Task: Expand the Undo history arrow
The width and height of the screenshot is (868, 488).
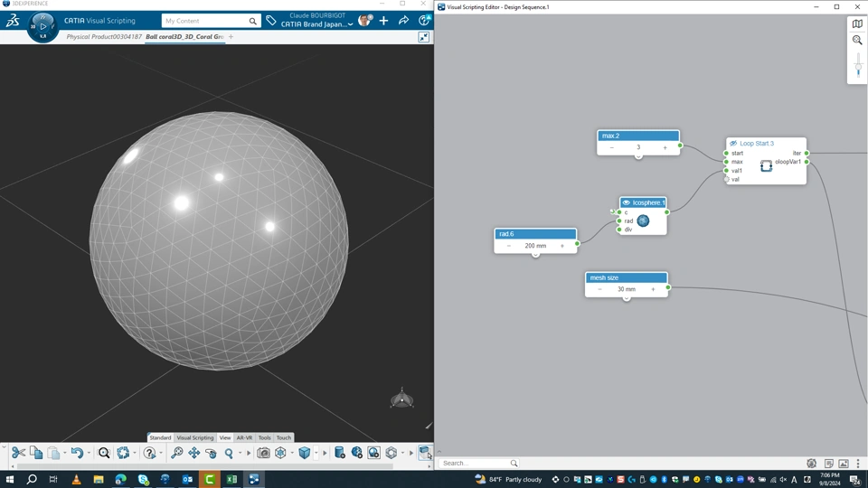Action: tap(89, 453)
